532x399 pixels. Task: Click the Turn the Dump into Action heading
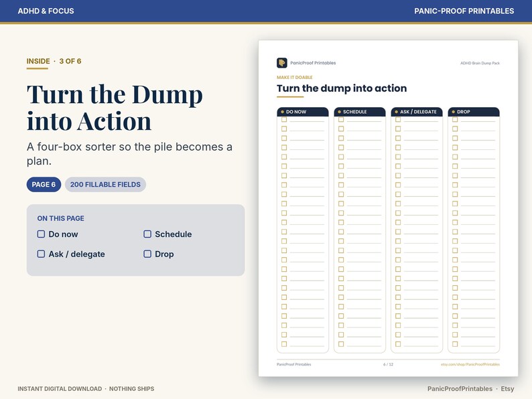point(115,108)
